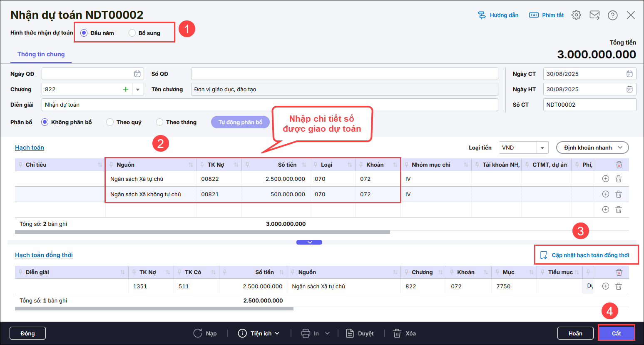
Task: Choose Theo quý allocation option
Action: pos(110,122)
